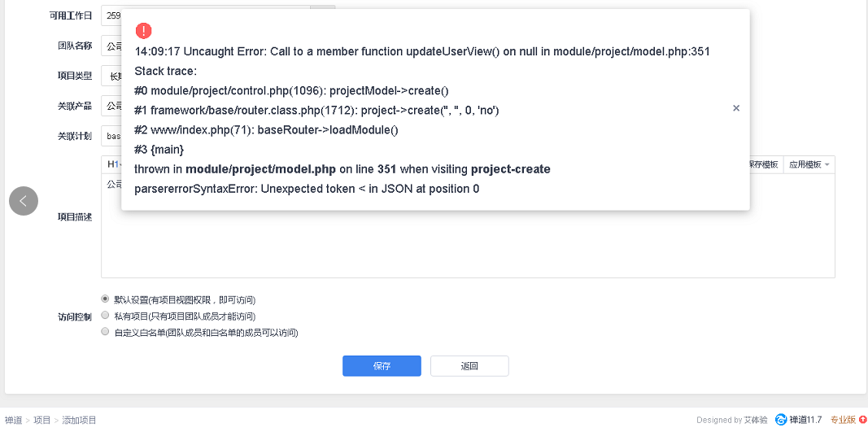
Task: Click the 艾体验 designer link
Action: click(x=754, y=420)
